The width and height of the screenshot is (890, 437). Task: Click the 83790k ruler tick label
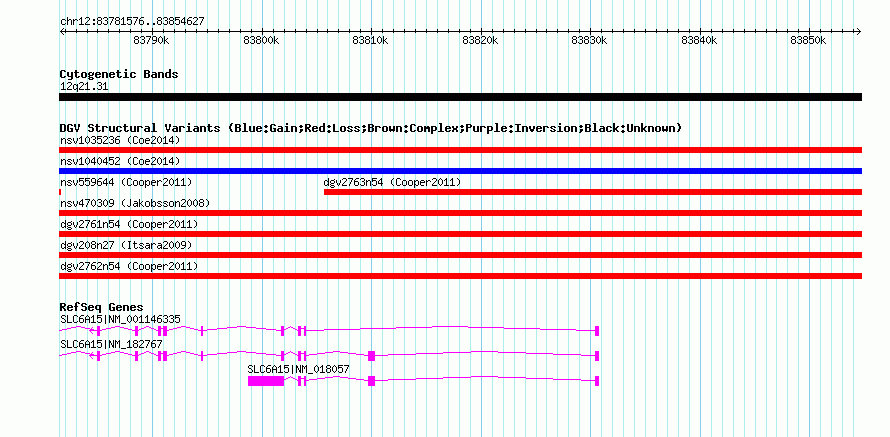point(151,40)
